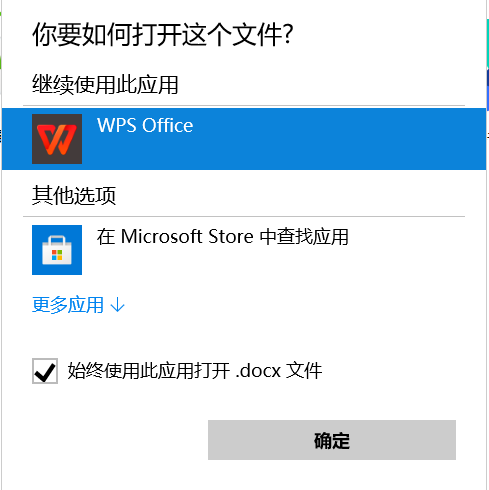Confirm with the 确定 button
Viewport: 489px width, 490px height.
click(332, 440)
